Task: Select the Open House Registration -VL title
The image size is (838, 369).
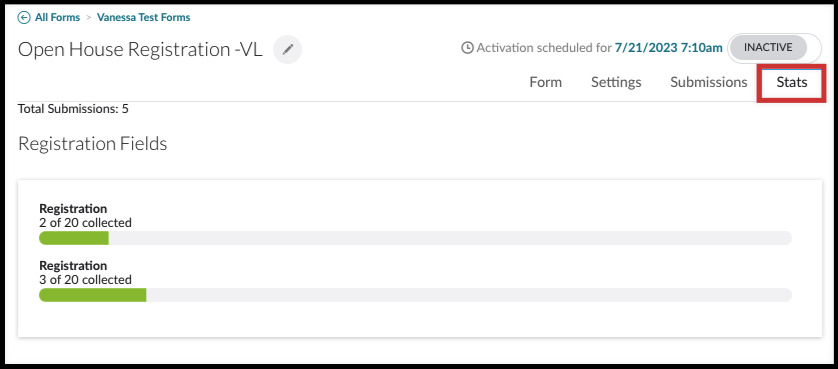Action: (140, 50)
